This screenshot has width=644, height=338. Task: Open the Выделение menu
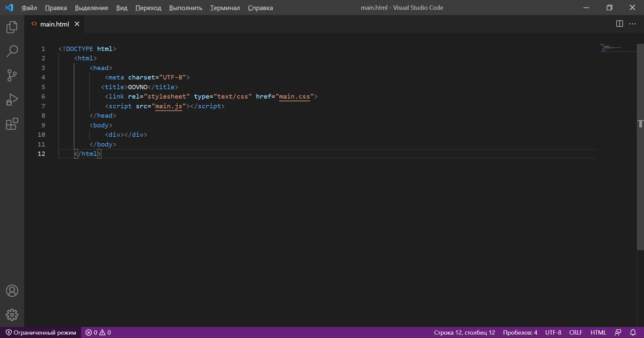point(92,8)
